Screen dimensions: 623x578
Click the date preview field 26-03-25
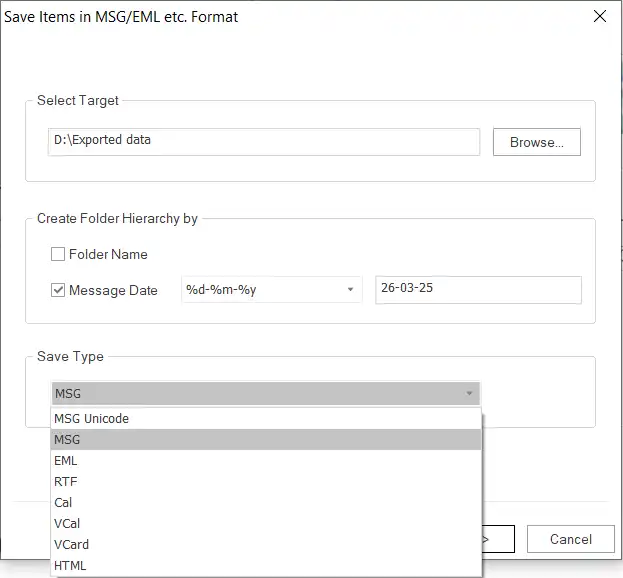[478, 290]
